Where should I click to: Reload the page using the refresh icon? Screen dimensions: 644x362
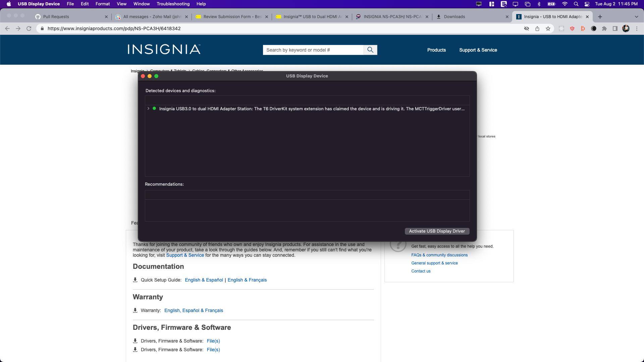click(30, 28)
